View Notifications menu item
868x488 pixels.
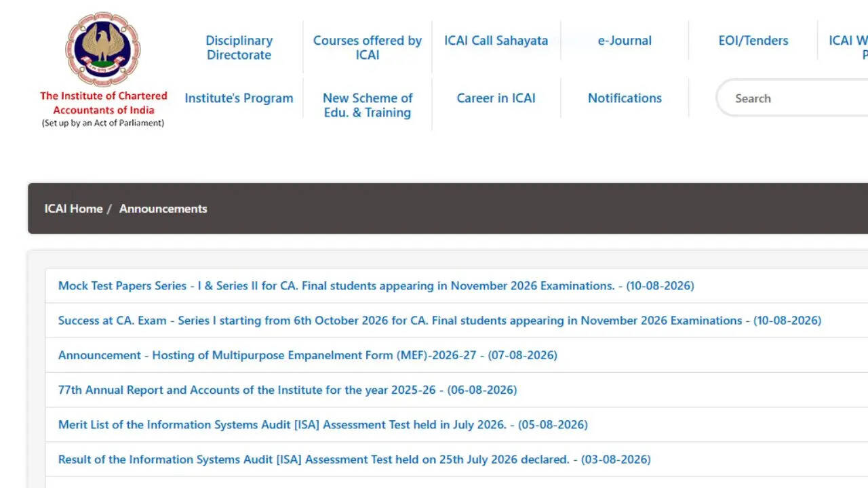click(625, 98)
